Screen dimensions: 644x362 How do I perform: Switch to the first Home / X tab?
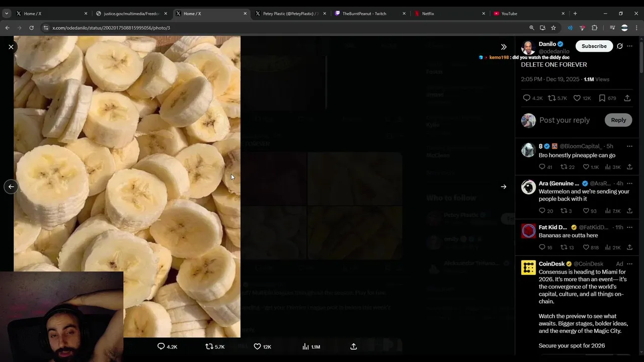pos(52,14)
